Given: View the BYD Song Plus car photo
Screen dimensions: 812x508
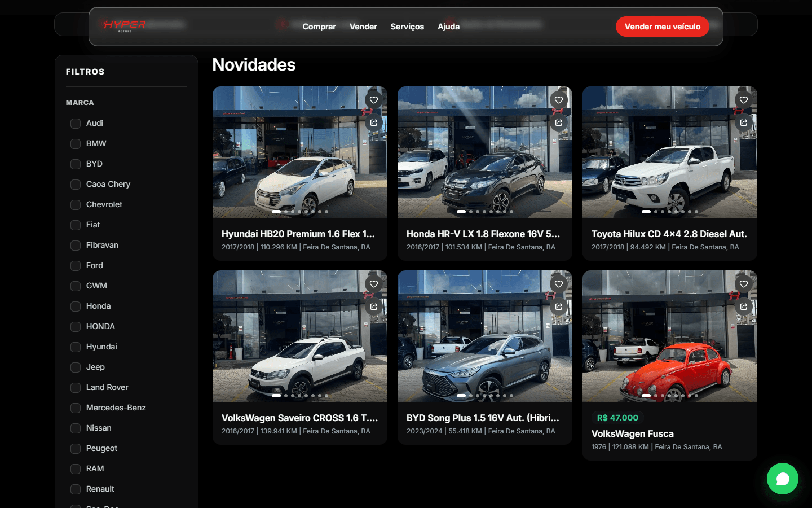Looking at the screenshot, I should (x=485, y=336).
